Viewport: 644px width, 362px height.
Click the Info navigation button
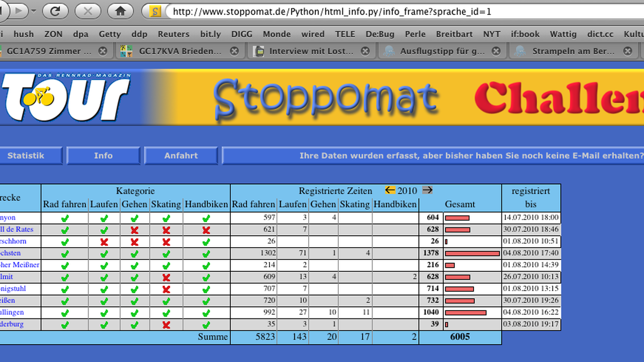click(103, 155)
